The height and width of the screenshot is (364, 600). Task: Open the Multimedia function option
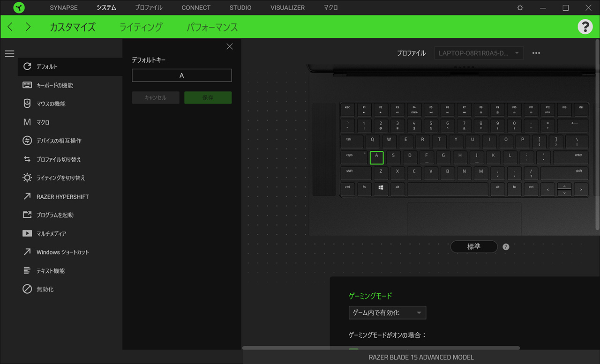pos(51,233)
